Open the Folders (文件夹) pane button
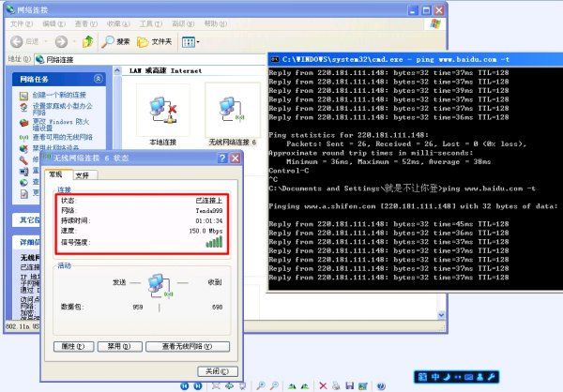This screenshot has width=563, height=392. coord(155,41)
